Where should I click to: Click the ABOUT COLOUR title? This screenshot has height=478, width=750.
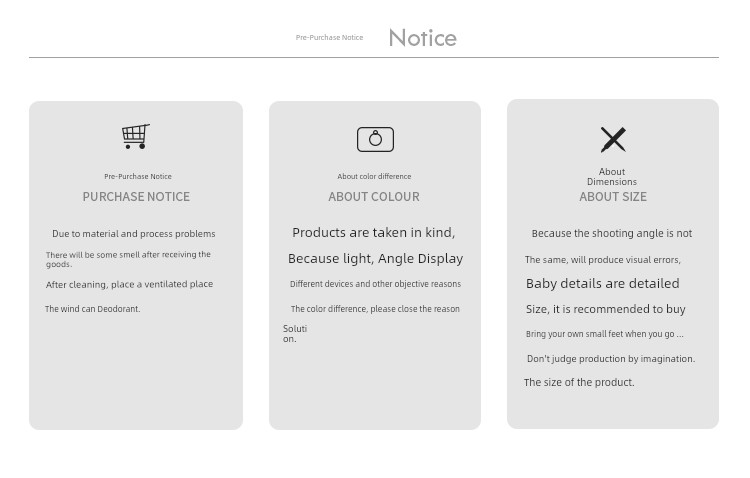(374, 197)
